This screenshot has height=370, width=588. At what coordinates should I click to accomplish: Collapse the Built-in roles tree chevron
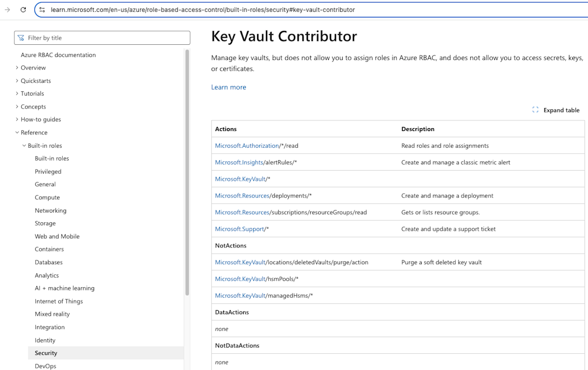tap(24, 146)
